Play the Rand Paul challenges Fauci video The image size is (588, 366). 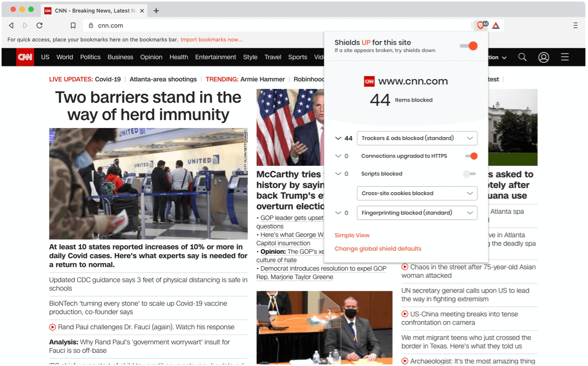(x=53, y=327)
